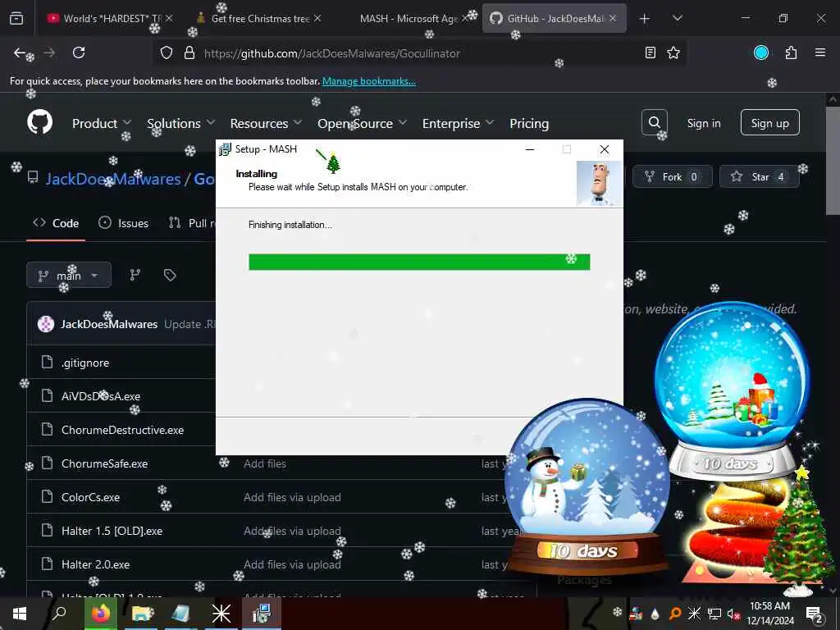Click ColorCs.exe commit message Add files via upload
This screenshot has width=840, height=630.
tap(292, 498)
